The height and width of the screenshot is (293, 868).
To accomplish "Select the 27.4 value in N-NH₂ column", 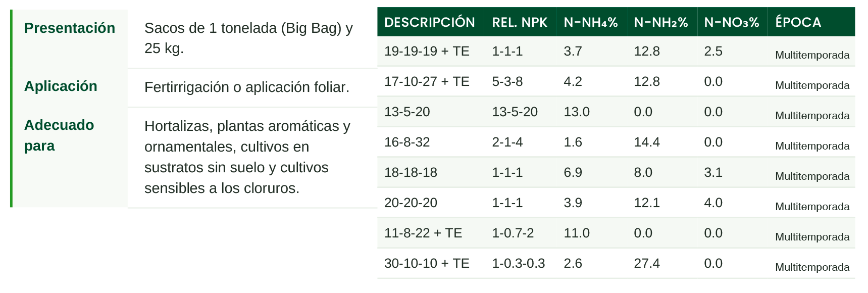I will tap(647, 263).
